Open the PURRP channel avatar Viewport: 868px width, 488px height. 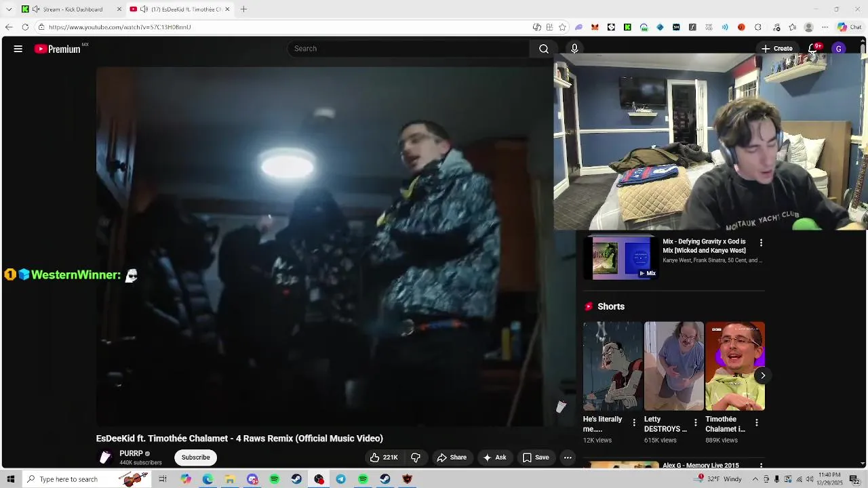pyautogui.click(x=105, y=457)
